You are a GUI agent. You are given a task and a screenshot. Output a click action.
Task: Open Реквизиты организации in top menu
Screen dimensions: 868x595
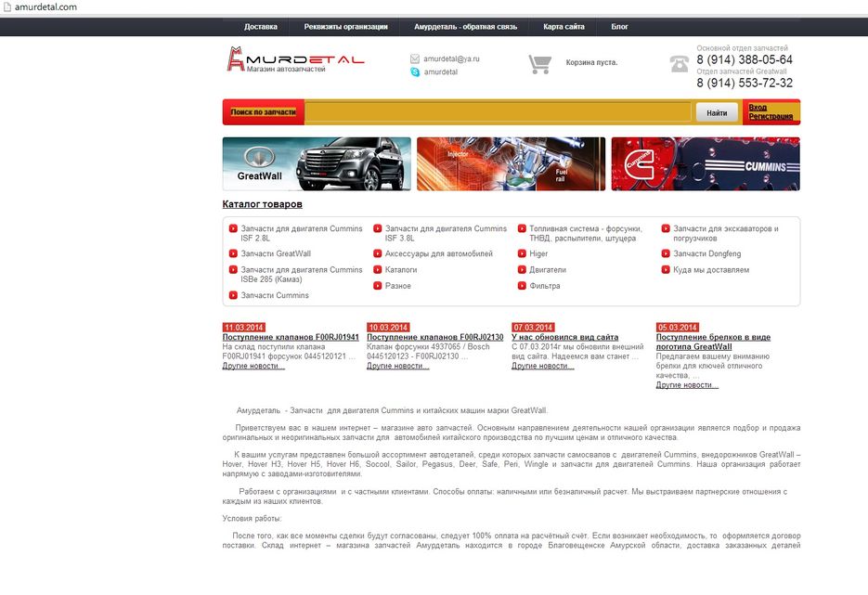(346, 27)
